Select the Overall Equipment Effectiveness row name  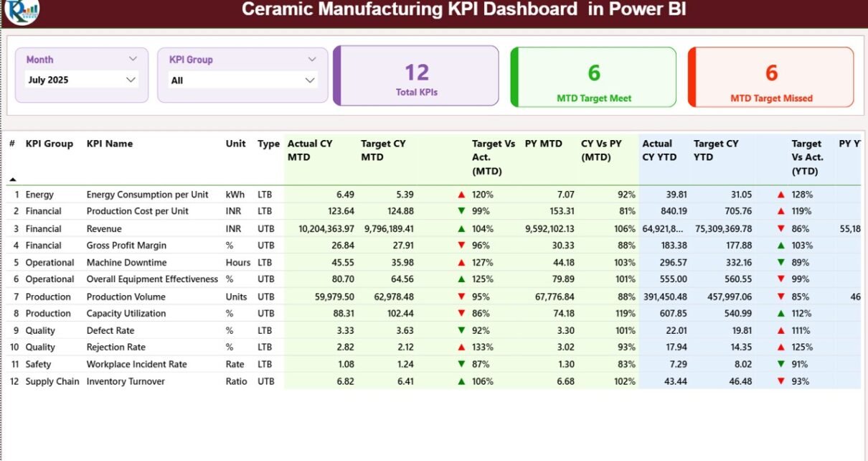point(152,279)
